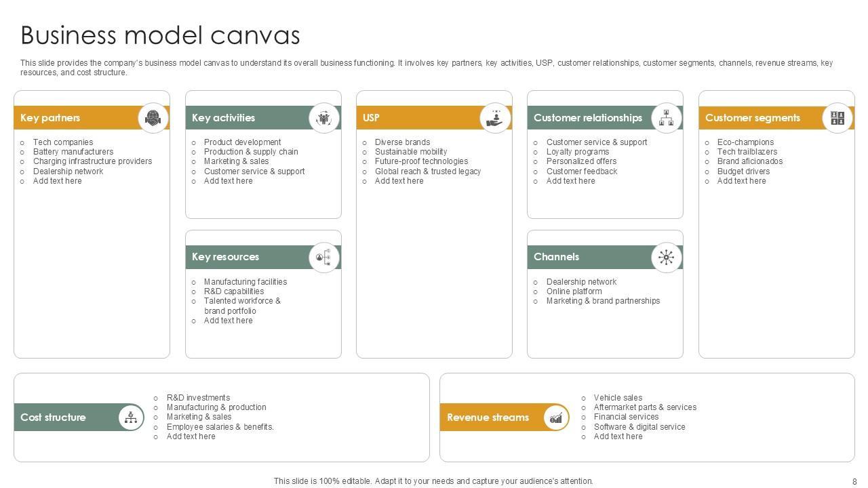Screen dimensions: 868x488
Task: Select 'Loyalty programs' bullet text
Action: [578, 152]
